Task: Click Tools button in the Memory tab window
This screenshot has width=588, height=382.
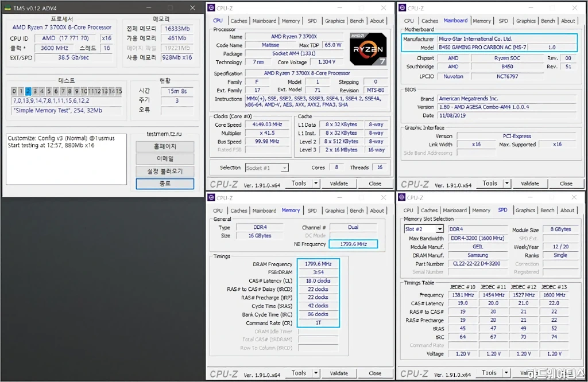Action: coord(299,373)
